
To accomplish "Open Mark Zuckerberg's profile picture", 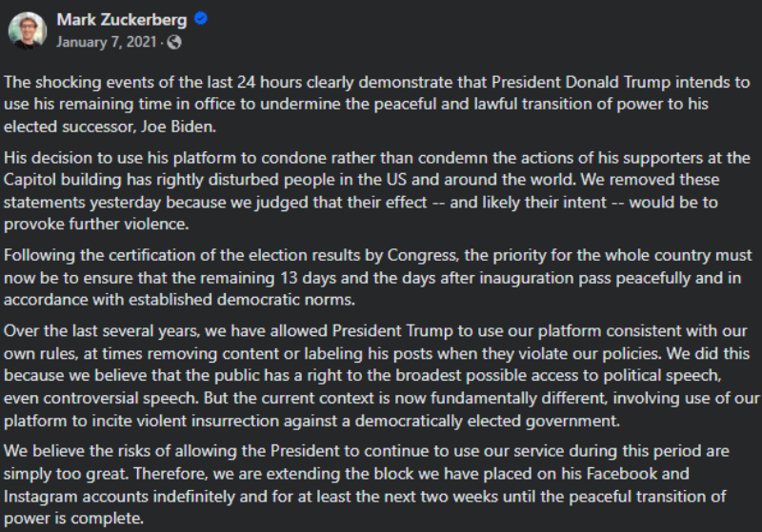I will coord(28,30).
